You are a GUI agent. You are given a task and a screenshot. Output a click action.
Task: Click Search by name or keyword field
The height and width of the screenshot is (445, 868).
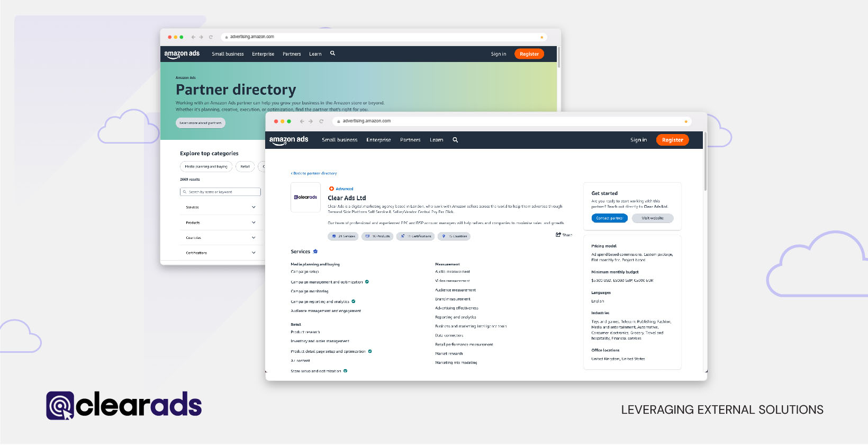coord(220,192)
